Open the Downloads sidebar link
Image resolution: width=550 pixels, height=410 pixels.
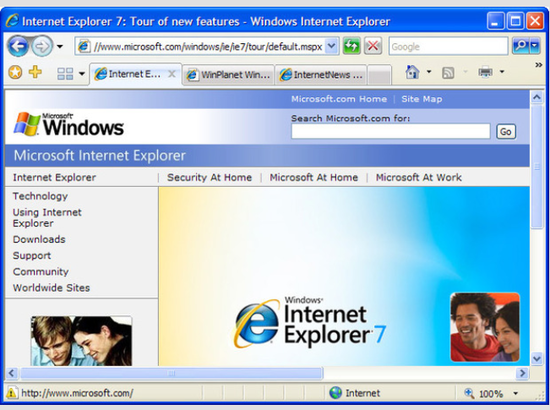click(39, 239)
